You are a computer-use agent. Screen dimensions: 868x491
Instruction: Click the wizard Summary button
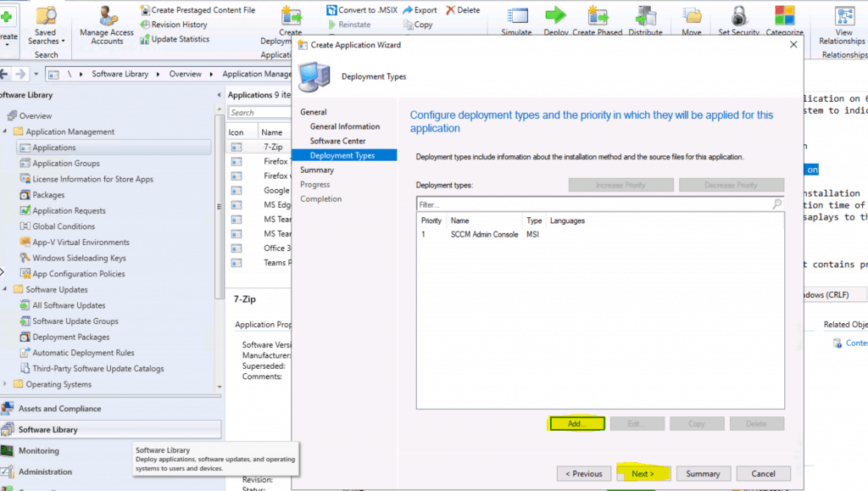coord(703,474)
